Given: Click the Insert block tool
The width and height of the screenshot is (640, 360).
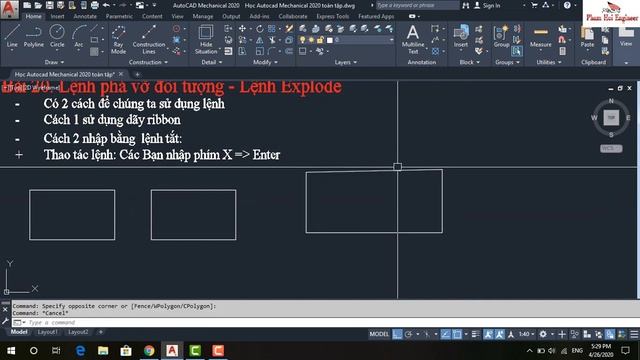Looking at the screenshot, I should coord(461,36).
